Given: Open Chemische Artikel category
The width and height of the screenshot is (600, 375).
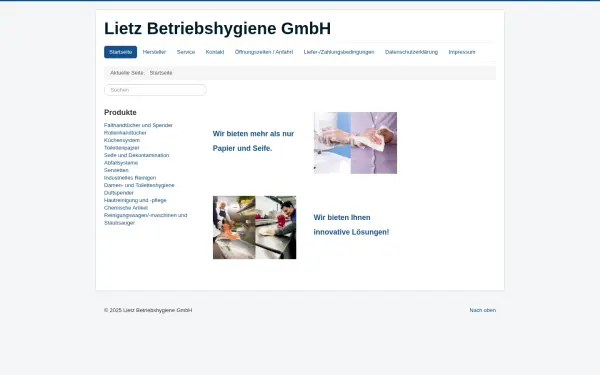Looking at the screenshot, I should [x=126, y=208].
